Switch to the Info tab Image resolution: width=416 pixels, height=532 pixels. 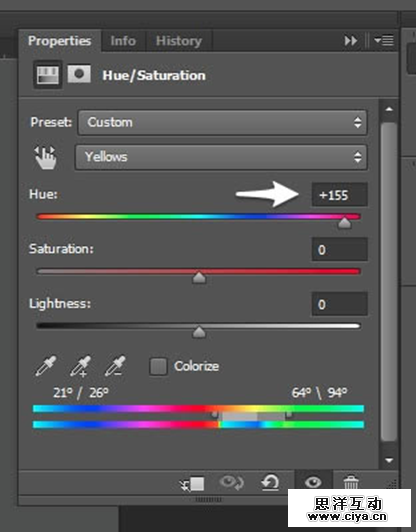click(x=123, y=41)
